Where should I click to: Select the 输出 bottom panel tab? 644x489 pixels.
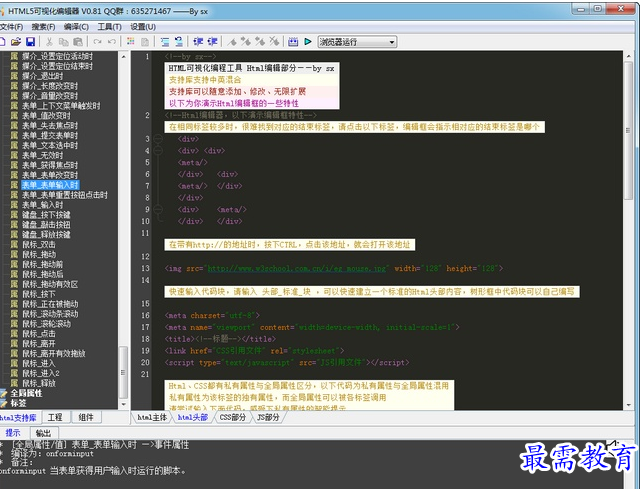pos(44,433)
